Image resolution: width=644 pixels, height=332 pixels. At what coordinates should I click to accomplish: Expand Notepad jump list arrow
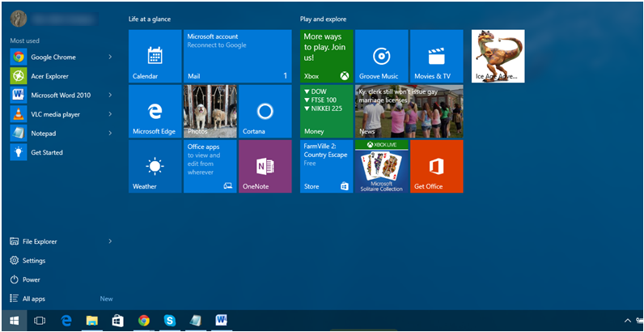[110, 133]
